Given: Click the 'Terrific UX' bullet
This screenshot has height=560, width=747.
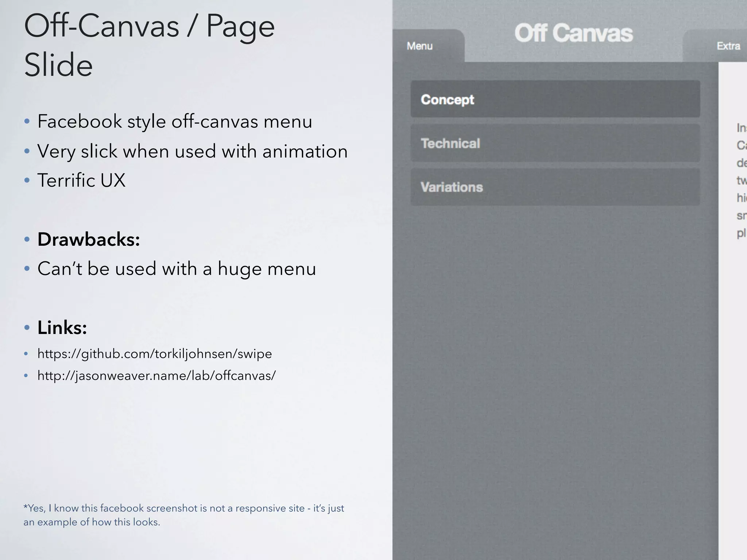Looking at the screenshot, I should [x=81, y=180].
